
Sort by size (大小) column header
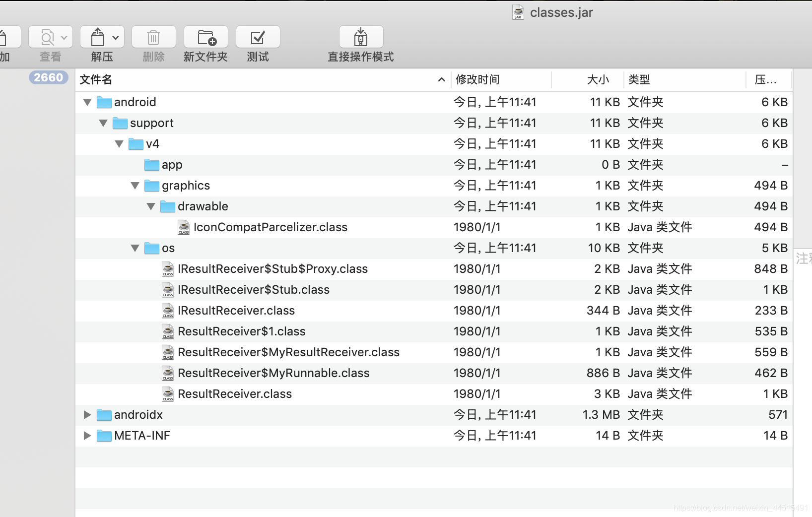coord(588,80)
